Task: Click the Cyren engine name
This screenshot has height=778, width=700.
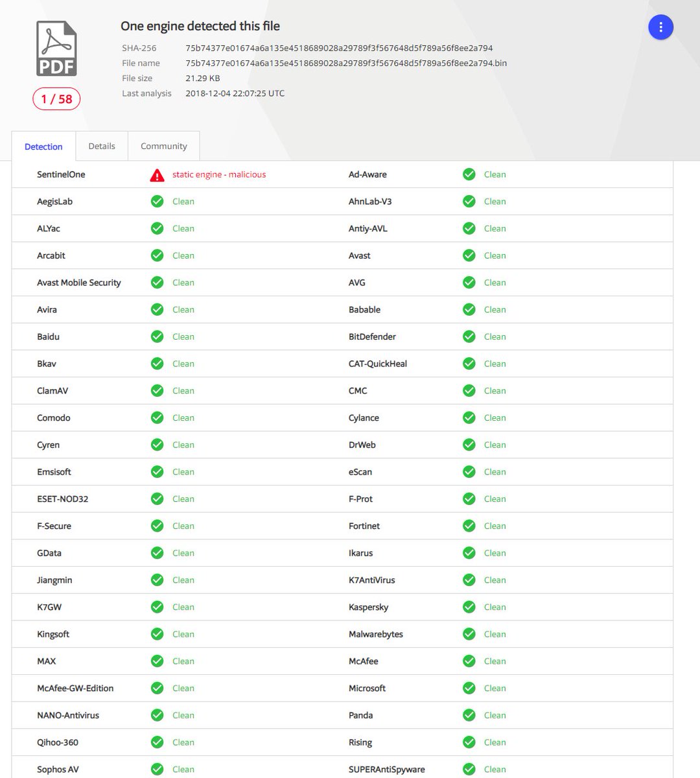Action: [x=48, y=445]
